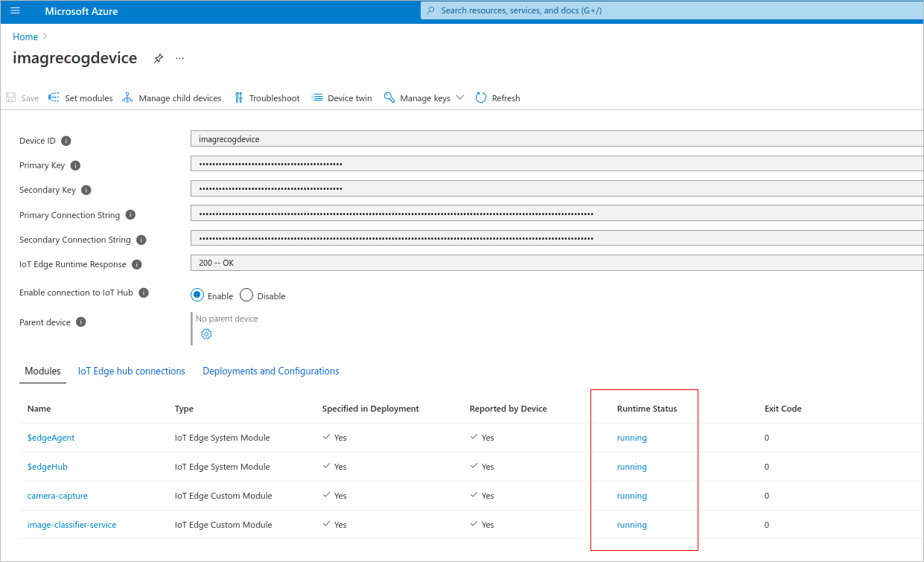Switch to IoT Edge hub connections tab

tap(132, 371)
